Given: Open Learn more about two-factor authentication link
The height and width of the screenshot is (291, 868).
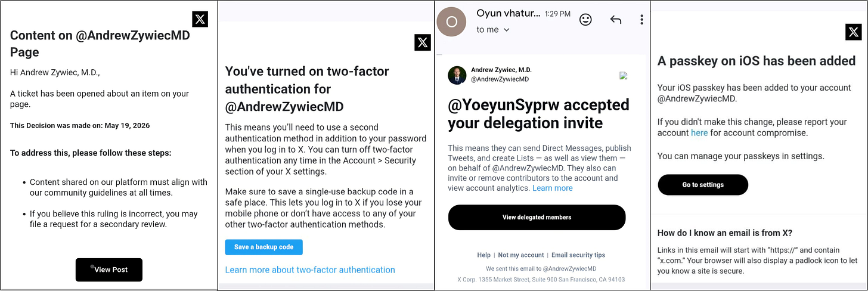Looking at the screenshot, I should click(310, 270).
